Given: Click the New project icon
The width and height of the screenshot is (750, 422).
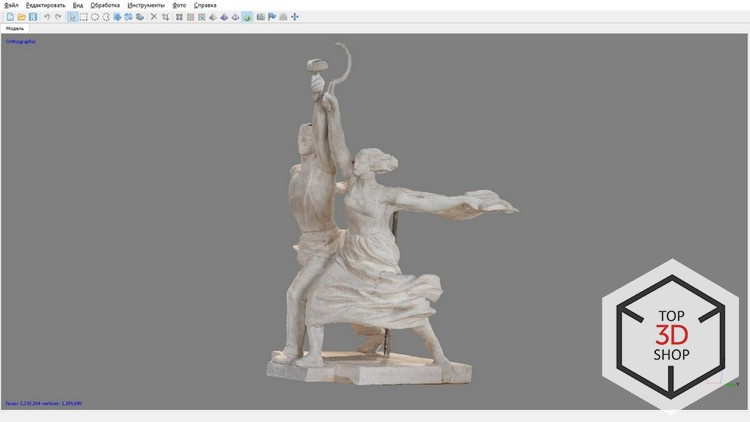Looking at the screenshot, I should 10,17.
